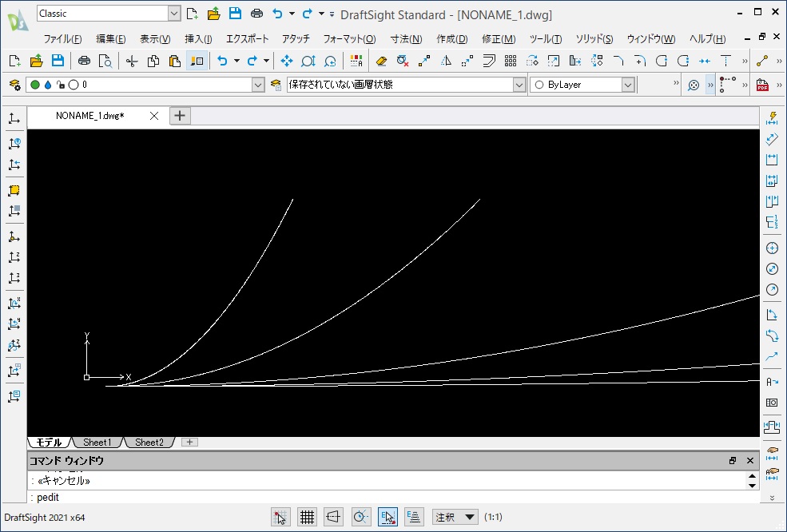The image size is (787, 532).
Task: Click the Undo button in title bar
Action: [x=277, y=14]
